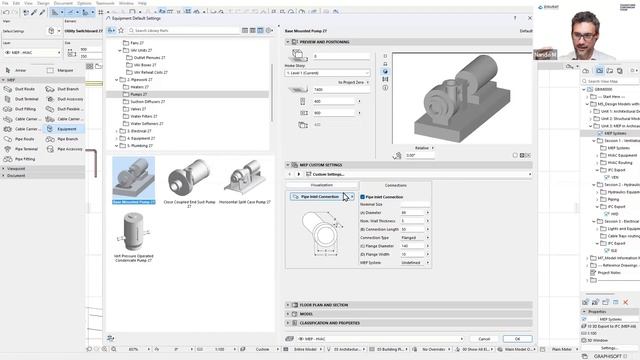Select the Duct Flexible tool

point(63,109)
